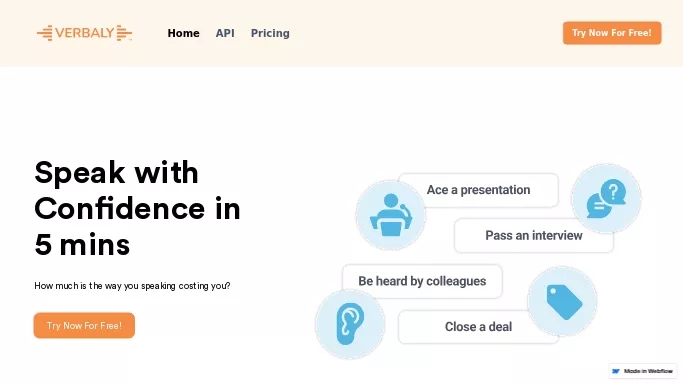The height and width of the screenshot is (384, 683).
Task: Click hero Try Now For Free button
Action: [x=84, y=325]
